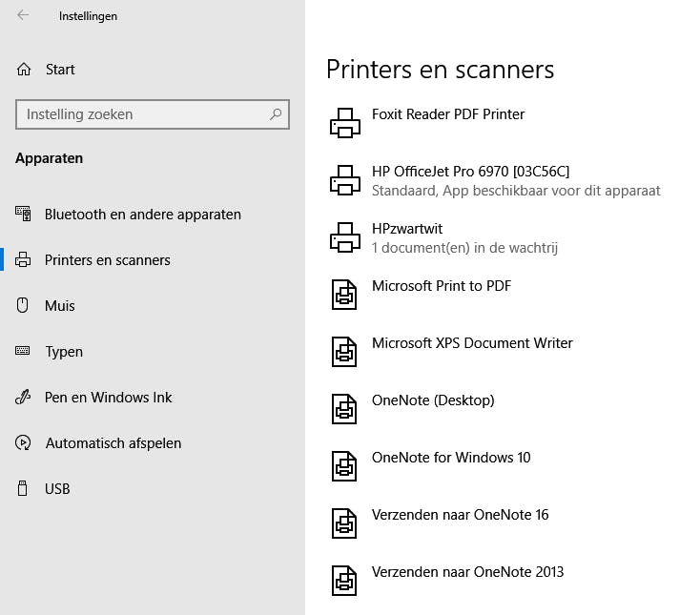Click the Microsoft XPS Document Writer icon
700x615 pixels.
[x=344, y=352]
